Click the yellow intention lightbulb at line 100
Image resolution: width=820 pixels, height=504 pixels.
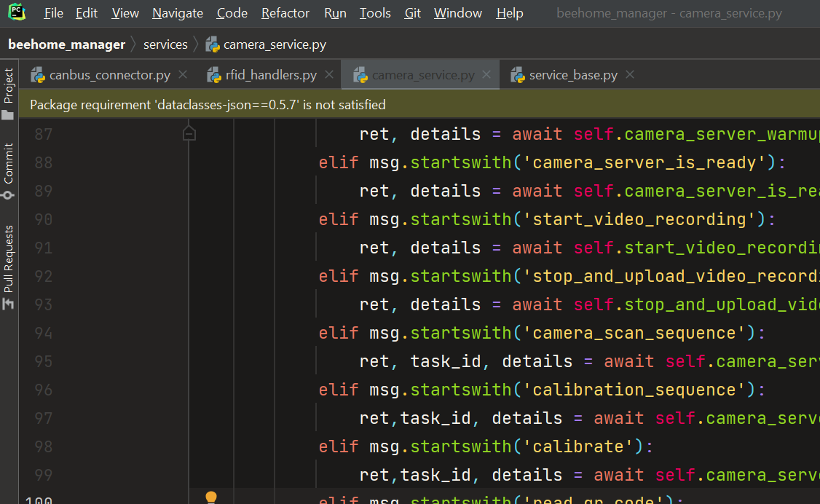[210, 497]
